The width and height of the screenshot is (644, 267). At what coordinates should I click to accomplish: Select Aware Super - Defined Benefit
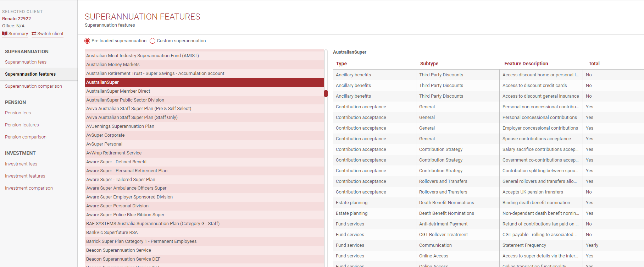click(x=204, y=162)
